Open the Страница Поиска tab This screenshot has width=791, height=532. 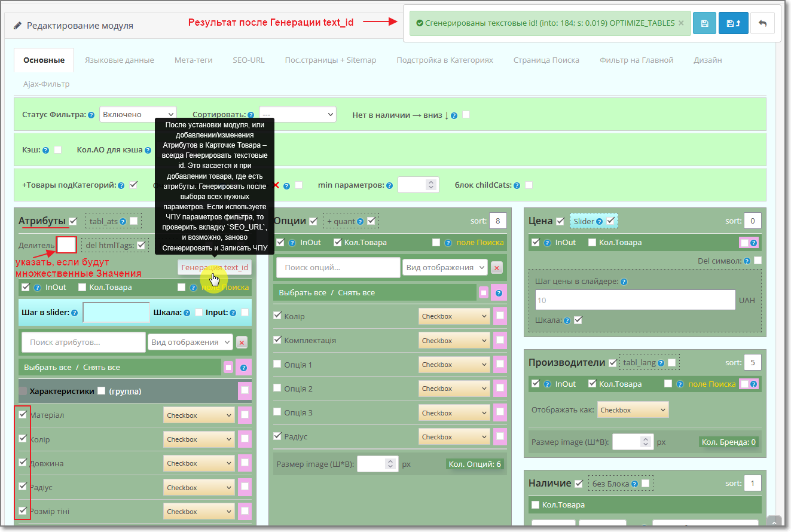(546, 60)
